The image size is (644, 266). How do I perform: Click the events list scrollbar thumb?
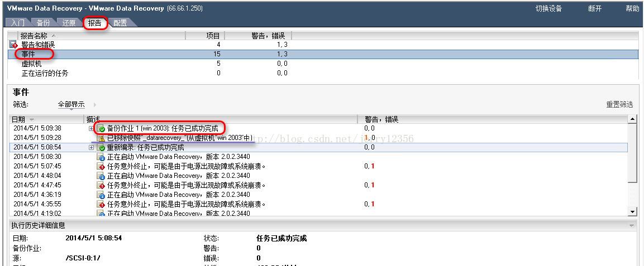pos(632,152)
